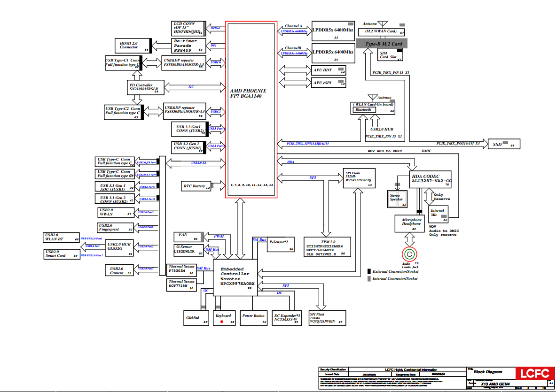
Task: Click the Block Diagram title text
Action: pos(488,372)
